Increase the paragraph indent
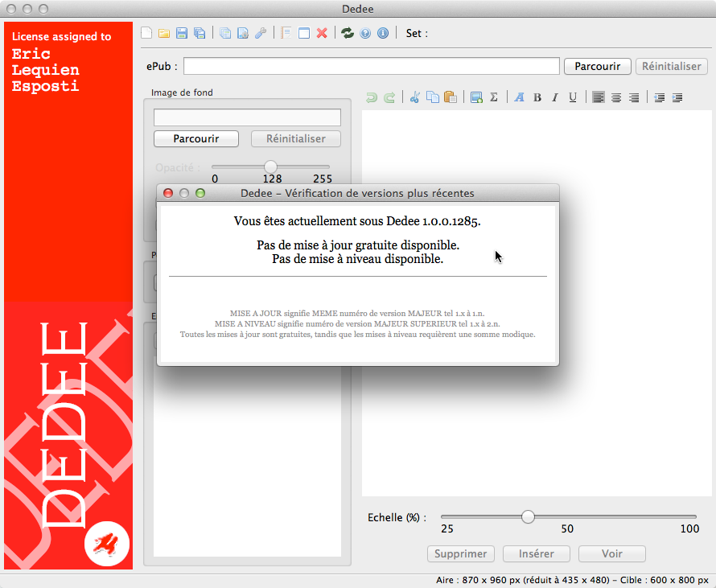This screenshot has height=588, width=716. pos(677,97)
